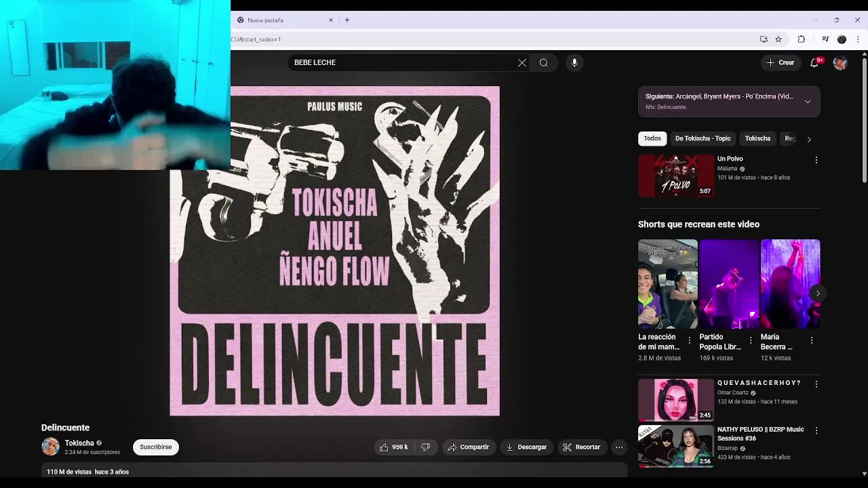Show more filter chips with arrow

coord(808,139)
